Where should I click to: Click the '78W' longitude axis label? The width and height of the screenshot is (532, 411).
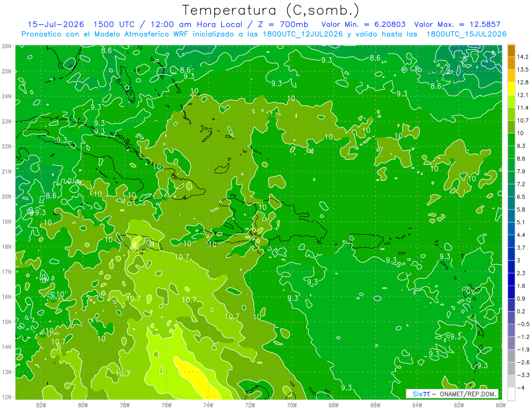tap(125, 405)
